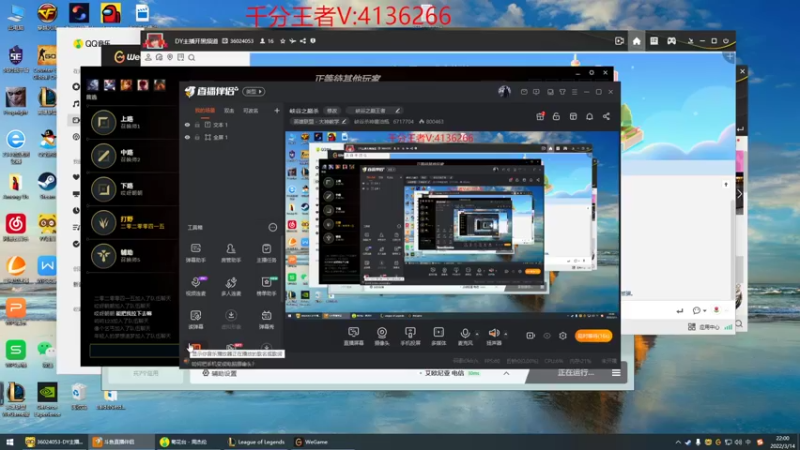The width and height of the screenshot is (800, 450).
Task: Hide the 全屏 1 source layer
Action: pos(187,137)
